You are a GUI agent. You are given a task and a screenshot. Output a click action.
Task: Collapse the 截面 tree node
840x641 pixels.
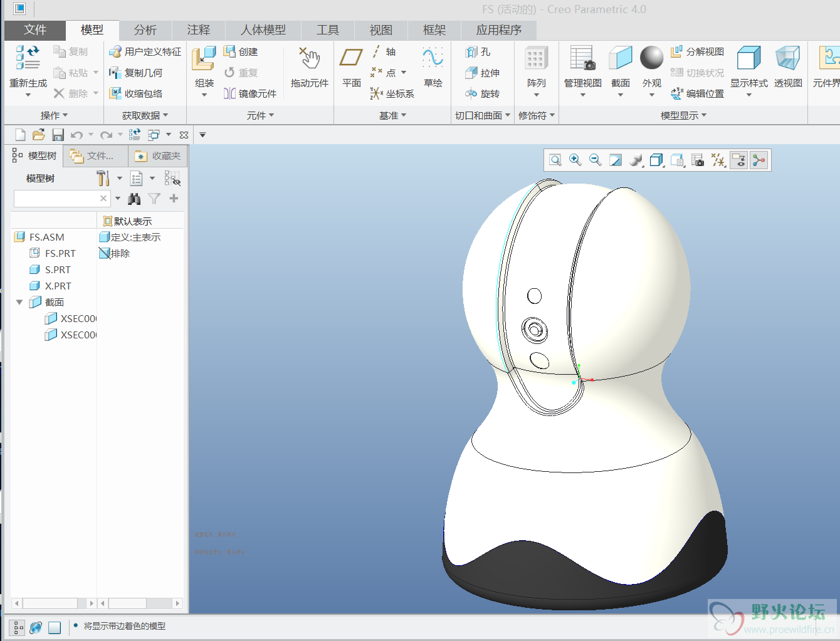[x=19, y=302]
